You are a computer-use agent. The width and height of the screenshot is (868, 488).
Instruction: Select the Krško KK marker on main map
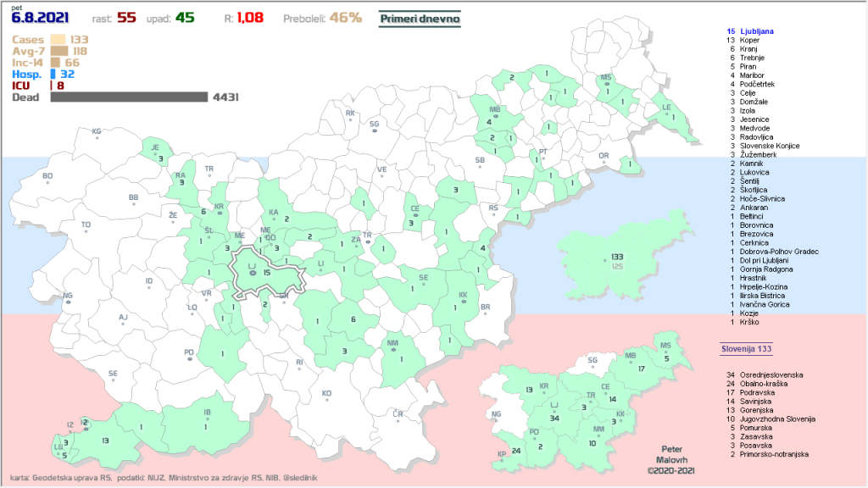click(x=463, y=302)
